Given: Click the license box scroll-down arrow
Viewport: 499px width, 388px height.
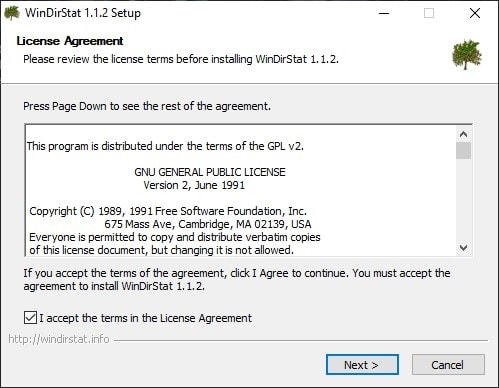Looking at the screenshot, I should (x=463, y=248).
